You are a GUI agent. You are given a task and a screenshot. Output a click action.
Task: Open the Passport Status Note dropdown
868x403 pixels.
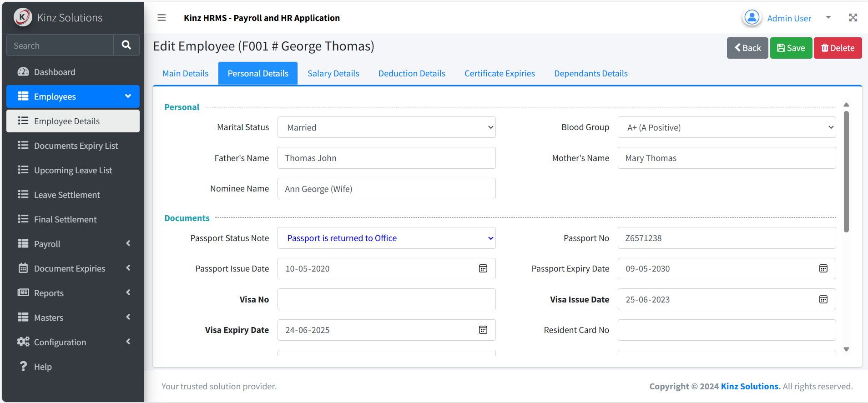(387, 238)
